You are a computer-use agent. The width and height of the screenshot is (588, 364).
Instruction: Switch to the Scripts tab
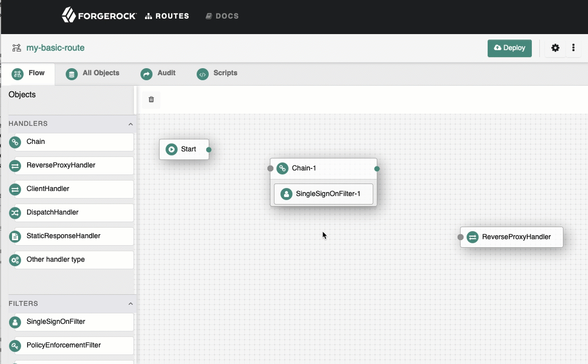click(x=217, y=74)
